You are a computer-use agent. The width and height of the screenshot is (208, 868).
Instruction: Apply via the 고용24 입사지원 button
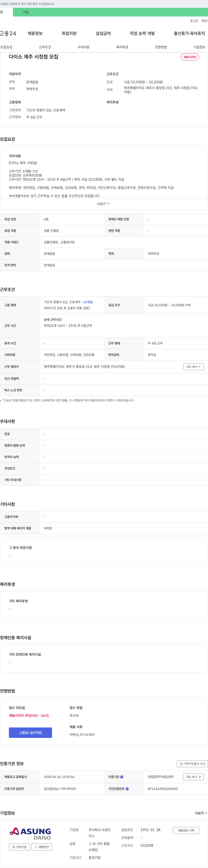click(x=30, y=732)
